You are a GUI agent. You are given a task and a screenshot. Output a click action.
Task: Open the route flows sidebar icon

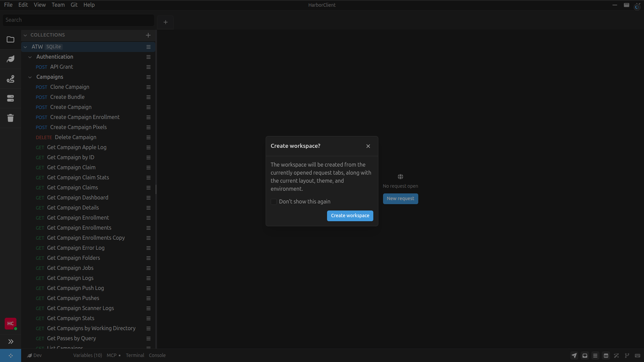point(11,79)
